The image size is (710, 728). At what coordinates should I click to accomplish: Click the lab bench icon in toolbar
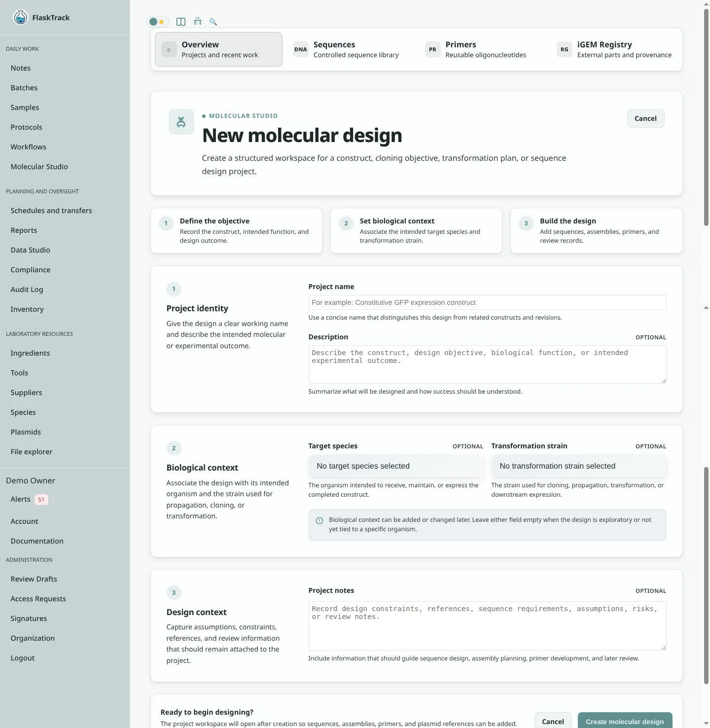pyautogui.click(x=198, y=22)
